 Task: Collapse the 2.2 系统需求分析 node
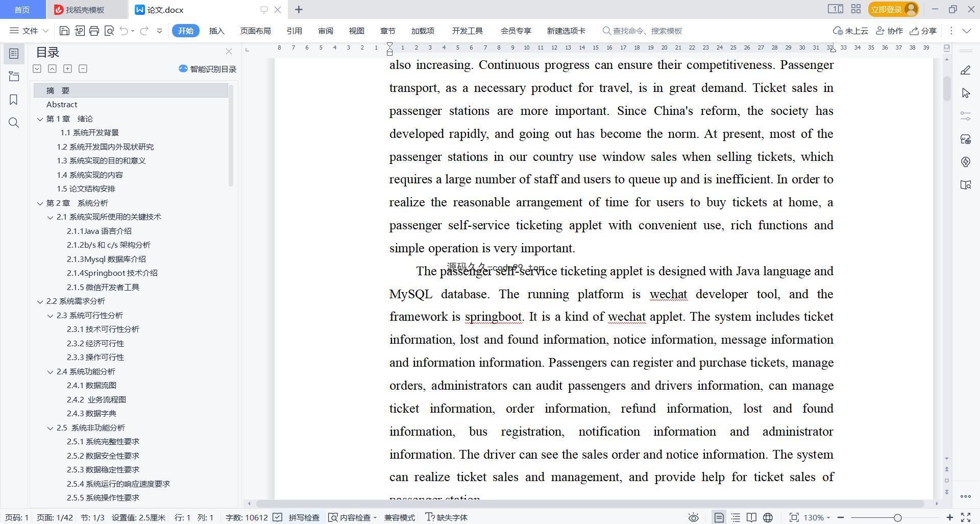(40, 301)
